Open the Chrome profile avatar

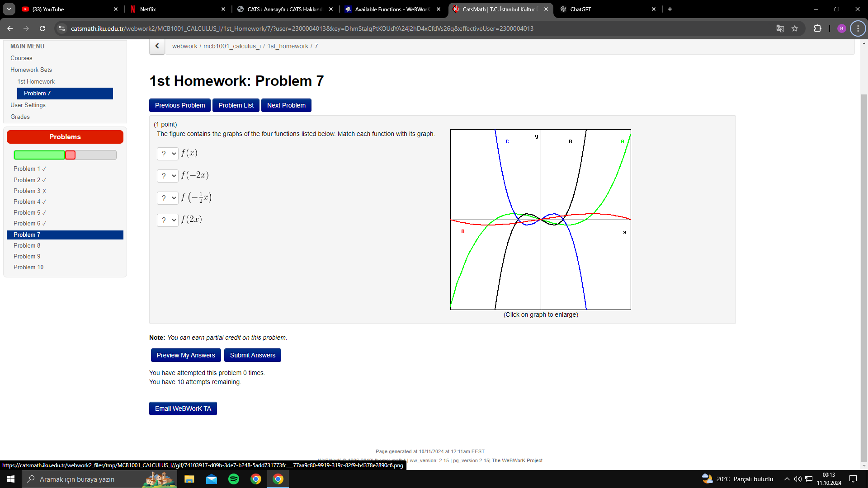pyautogui.click(x=841, y=28)
